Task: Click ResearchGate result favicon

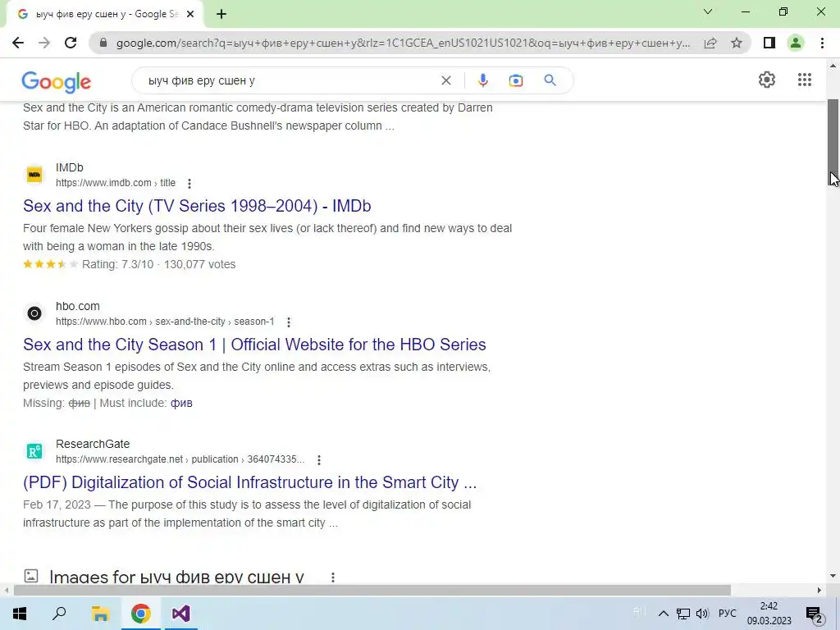Action: (34, 451)
